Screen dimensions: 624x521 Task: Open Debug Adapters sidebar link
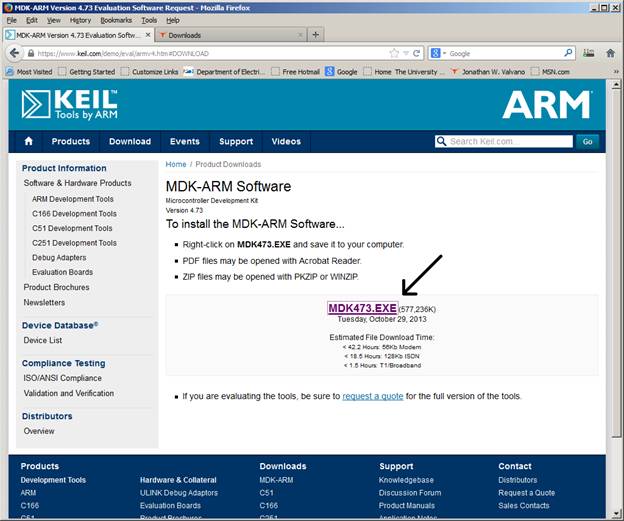point(59,258)
